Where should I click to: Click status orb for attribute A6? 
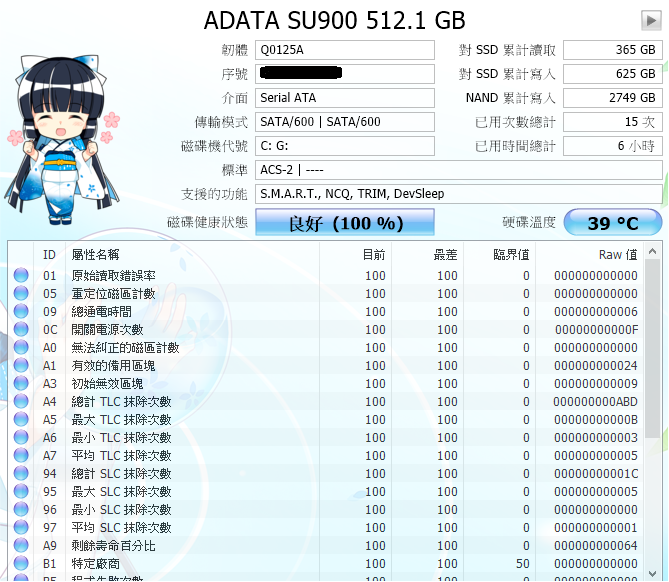point(21,437)
